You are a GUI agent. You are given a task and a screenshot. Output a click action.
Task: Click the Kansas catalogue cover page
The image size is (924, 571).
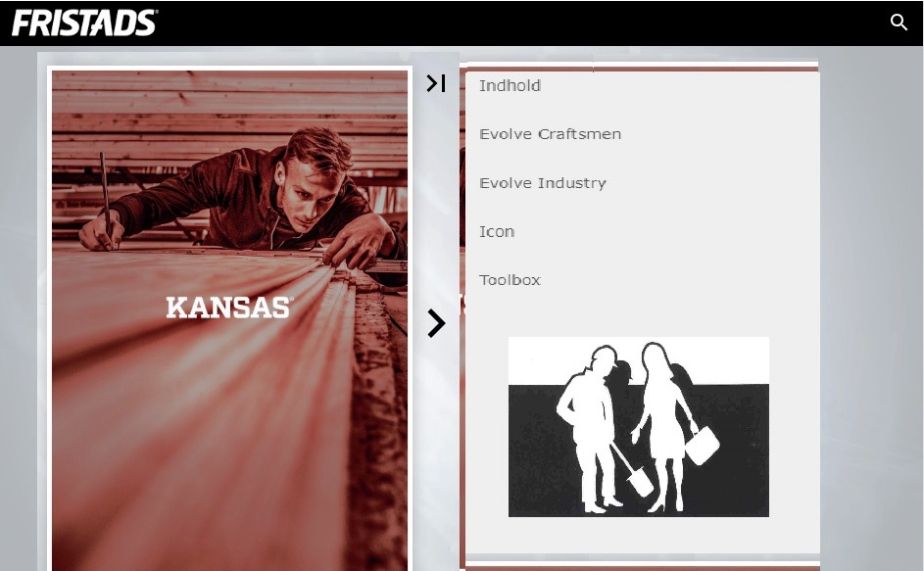point(229,320)
